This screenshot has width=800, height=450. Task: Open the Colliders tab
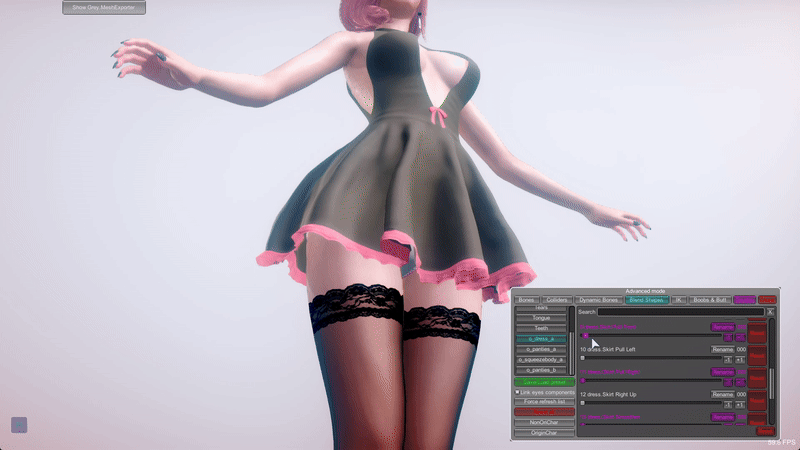557,300
